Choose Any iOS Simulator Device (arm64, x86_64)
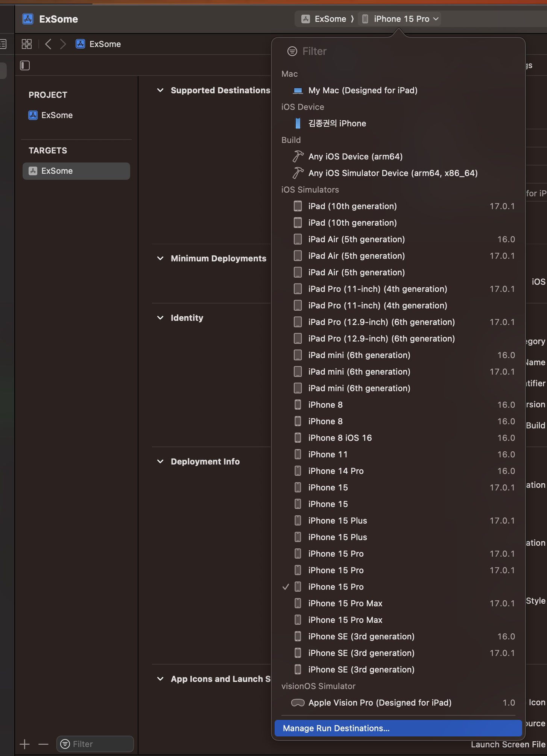 [x=398, y=173]
